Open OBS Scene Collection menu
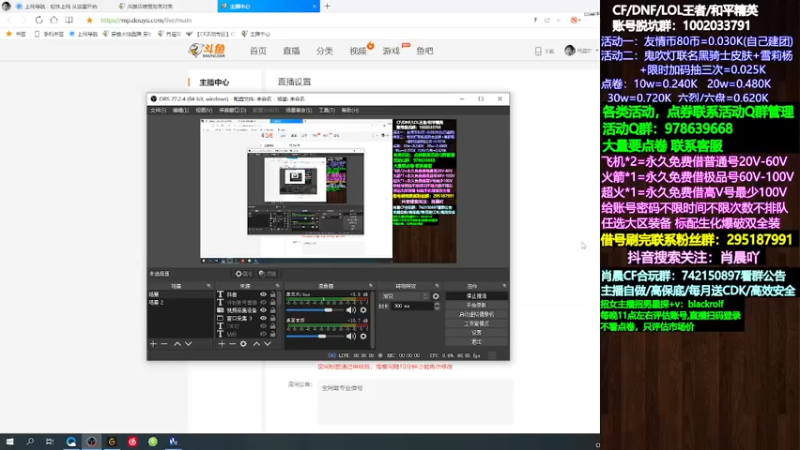This screenshot has width=800, height=450. (x=298, y=110)
